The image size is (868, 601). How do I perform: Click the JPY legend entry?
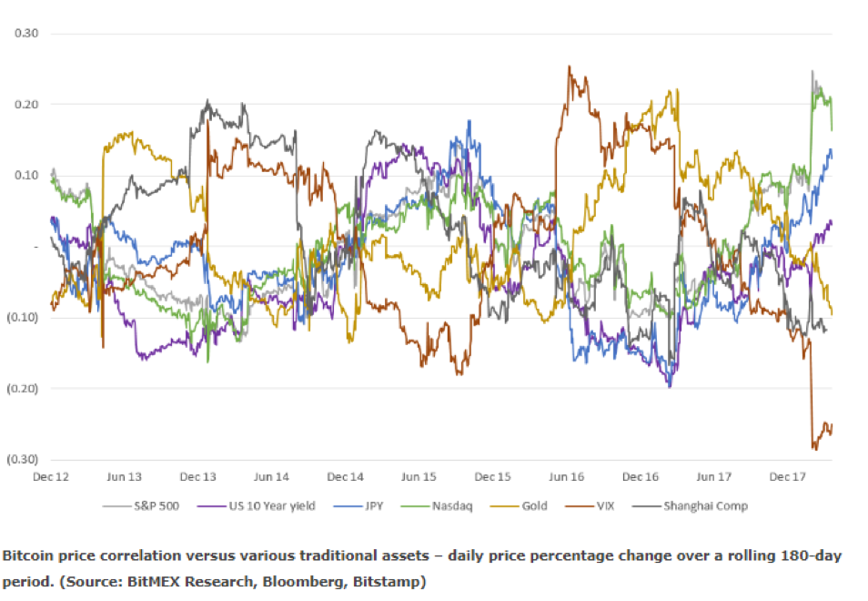click(x=358, y=505)
